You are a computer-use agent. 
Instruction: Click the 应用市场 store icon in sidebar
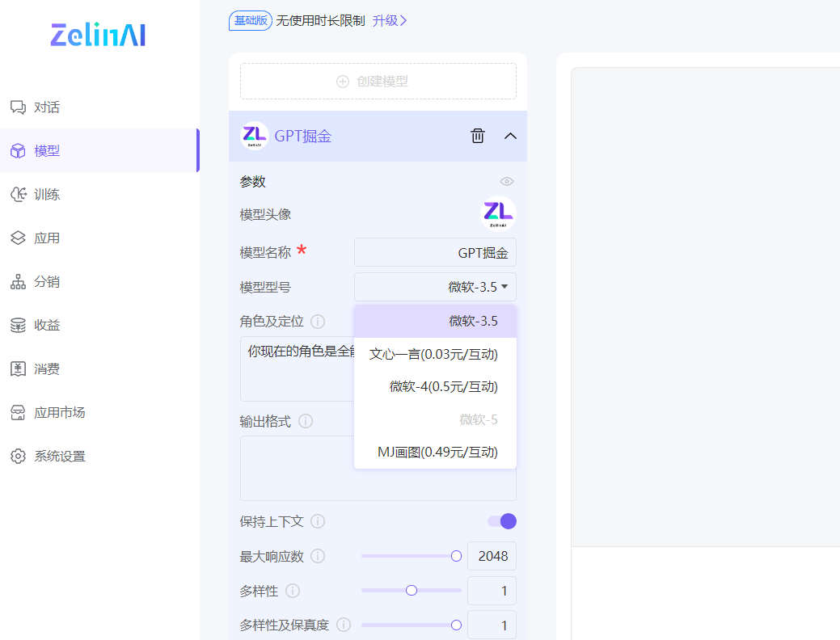[19, 412]
